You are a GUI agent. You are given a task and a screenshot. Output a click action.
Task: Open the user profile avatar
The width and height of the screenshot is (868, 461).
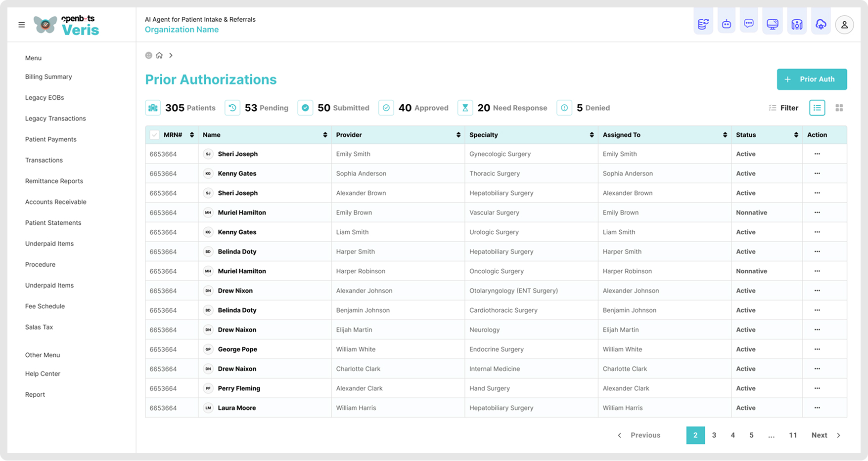point(844,25)
